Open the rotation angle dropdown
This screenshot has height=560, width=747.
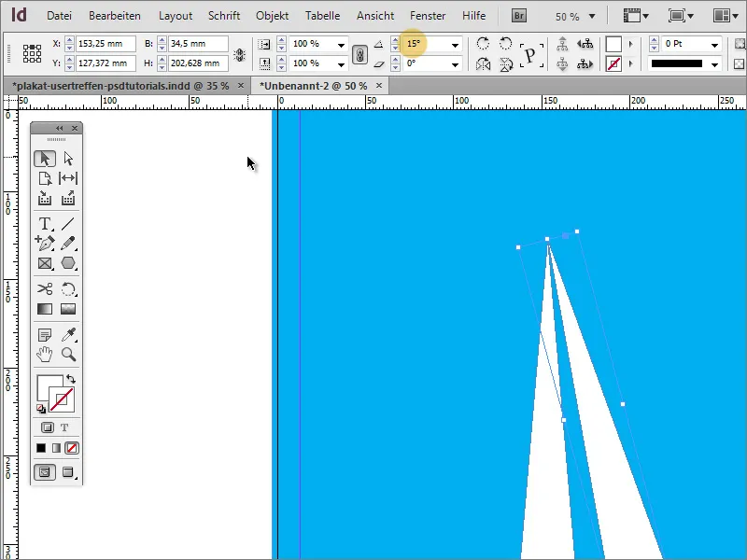point(454,44)
